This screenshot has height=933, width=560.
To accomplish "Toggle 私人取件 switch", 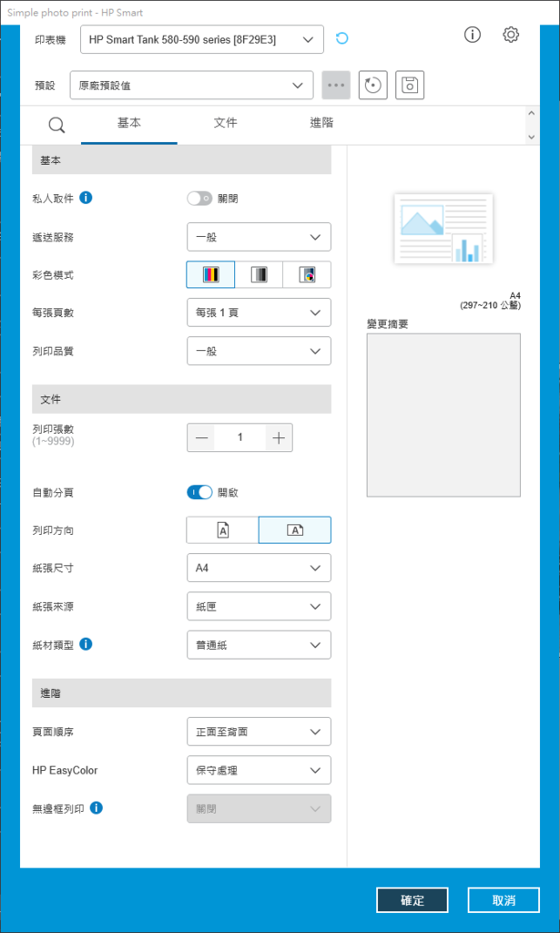I will (x=199, y=199).
